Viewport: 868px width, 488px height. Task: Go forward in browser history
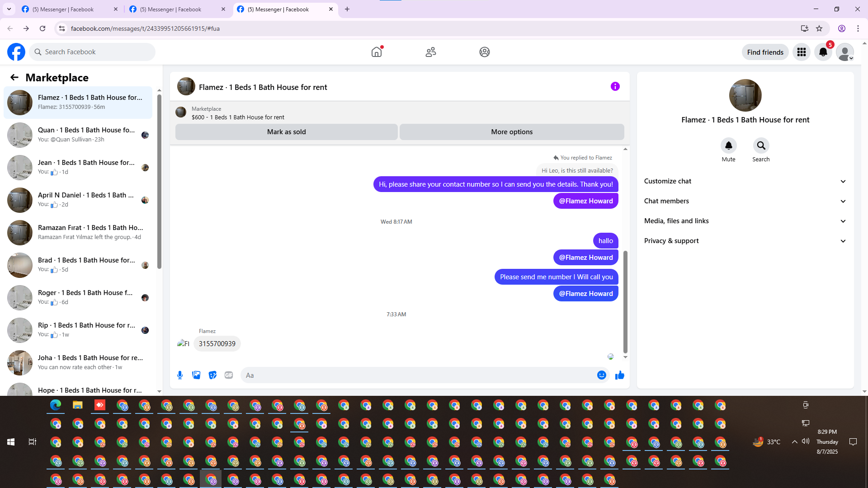[x=26, y=28]
